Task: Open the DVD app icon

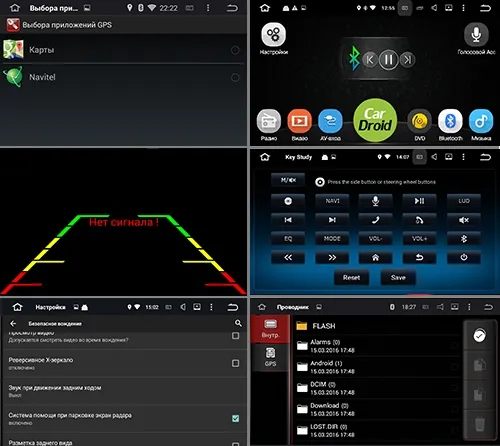Action: tap(420, 121)
